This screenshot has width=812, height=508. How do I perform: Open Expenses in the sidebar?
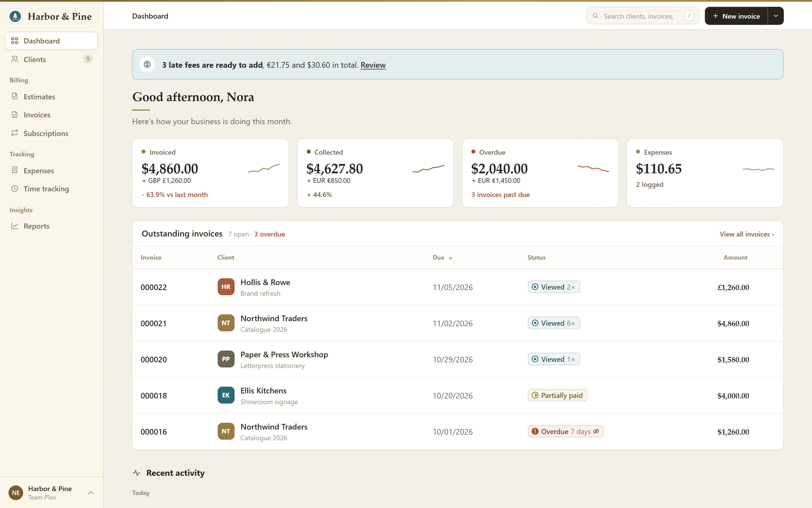coord(52,170)
